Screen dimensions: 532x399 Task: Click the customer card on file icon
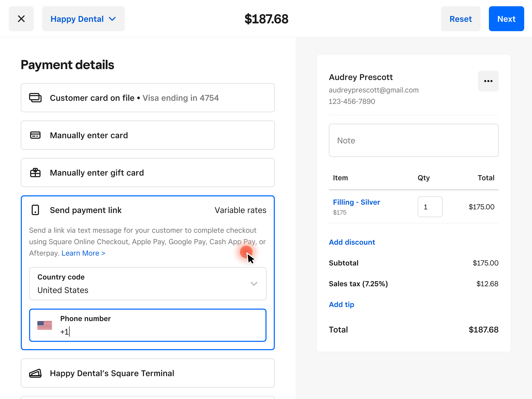click(35, 98)
